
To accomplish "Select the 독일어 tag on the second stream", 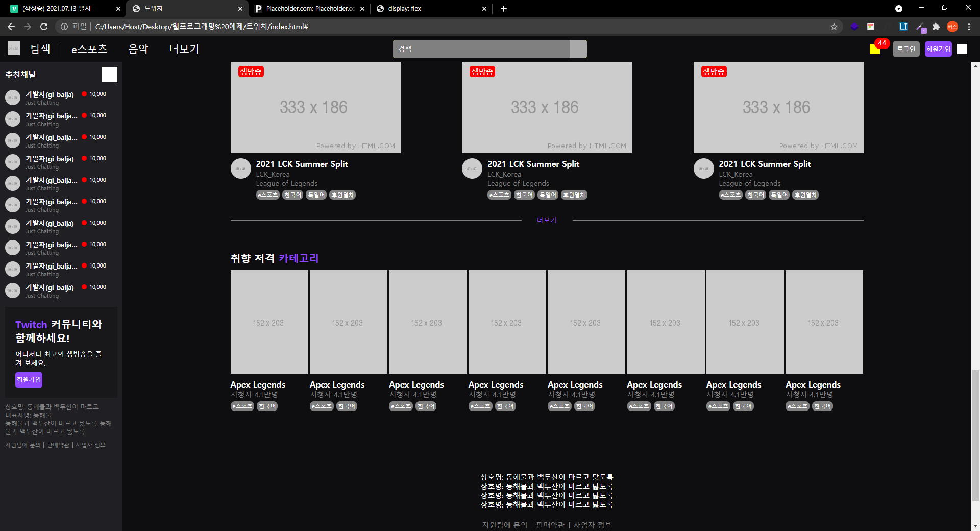I will [x=548, y=195].
